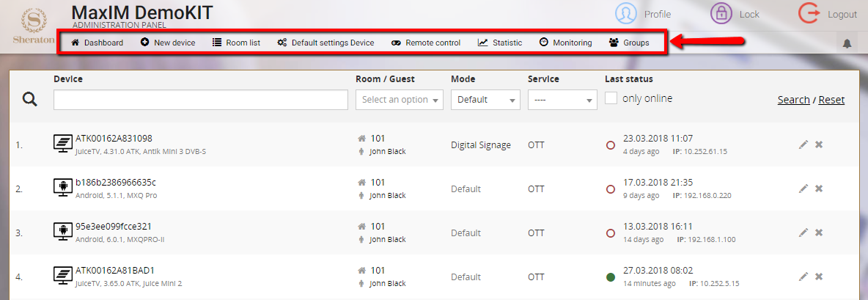Click timestamp 27.03.2018 08:02
Viewport: 868px width, 300px height.
point(658,271)
